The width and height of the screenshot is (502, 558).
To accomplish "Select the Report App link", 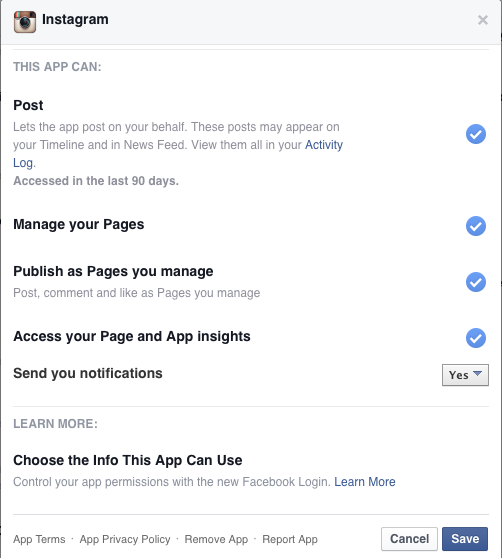I will [x=290, y=539].
